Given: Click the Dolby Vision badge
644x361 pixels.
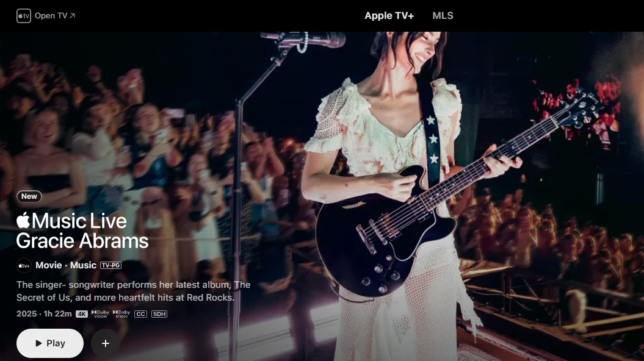Looking at the screenshot, I should click(100, 314).
